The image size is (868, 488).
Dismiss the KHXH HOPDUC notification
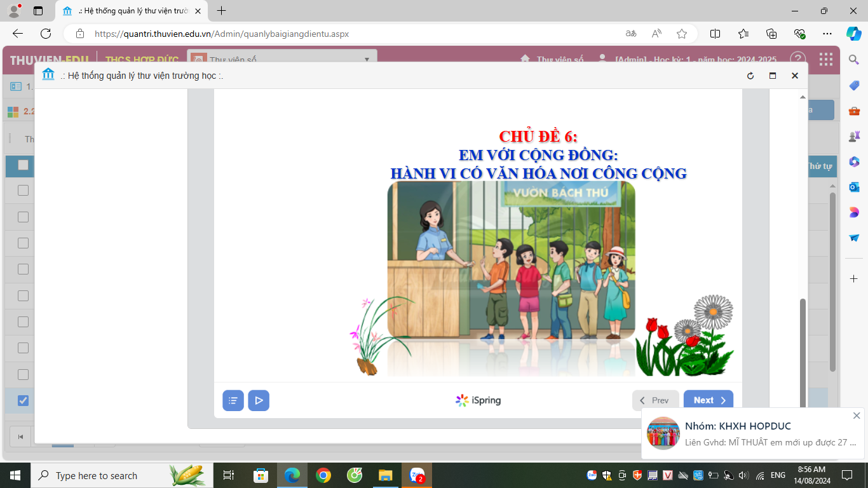point(857,416)
